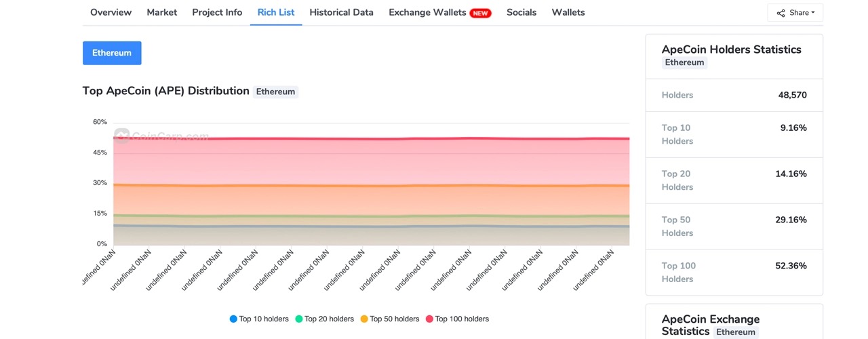Image resolution: width=868 pixels, height=339 pixels.
Task: Toggle Top 50 holders series visibility
Action: [389, 319]
